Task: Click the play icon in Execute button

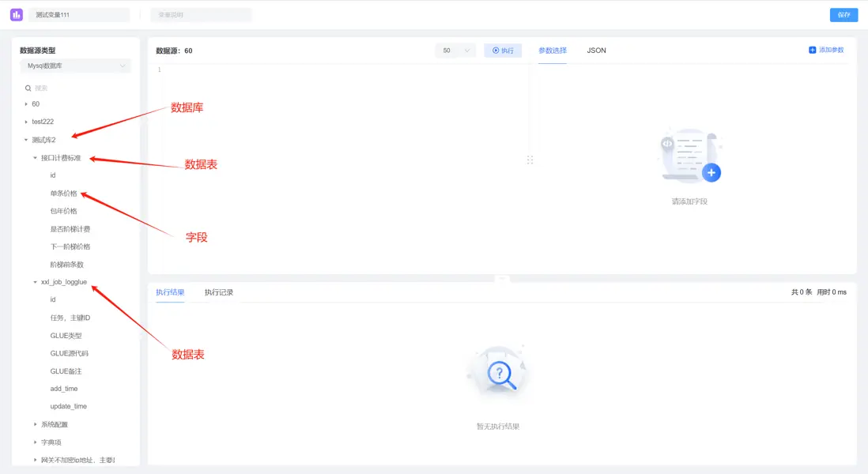Action: (496, 51)
